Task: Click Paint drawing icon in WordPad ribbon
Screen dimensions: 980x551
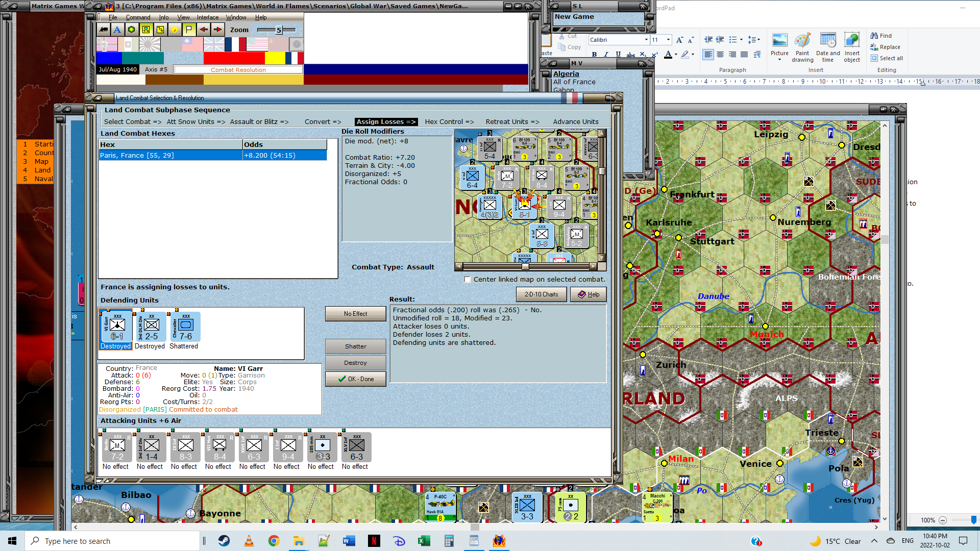Action: click(x=802, y=47)
